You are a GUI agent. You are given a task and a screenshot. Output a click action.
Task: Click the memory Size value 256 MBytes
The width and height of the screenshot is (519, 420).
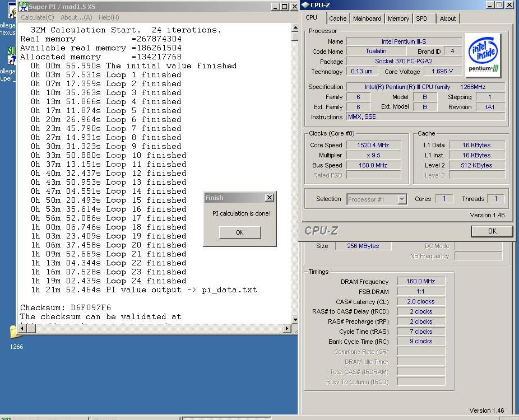click(363, 246)
